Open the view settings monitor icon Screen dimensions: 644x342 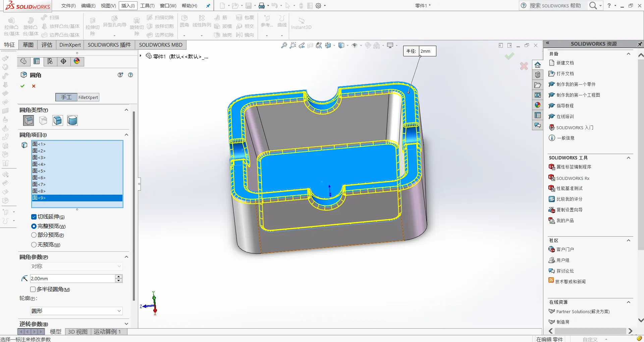[x=390, y=45]
